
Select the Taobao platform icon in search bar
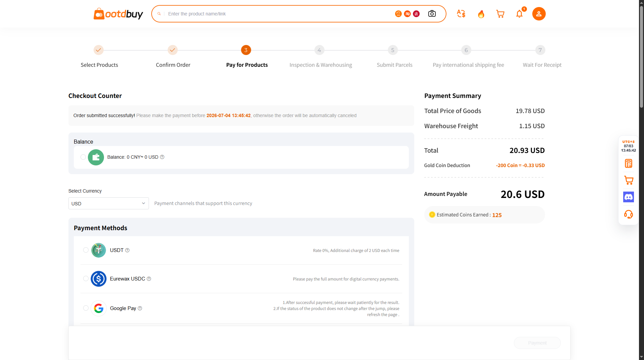coord(407,14)
